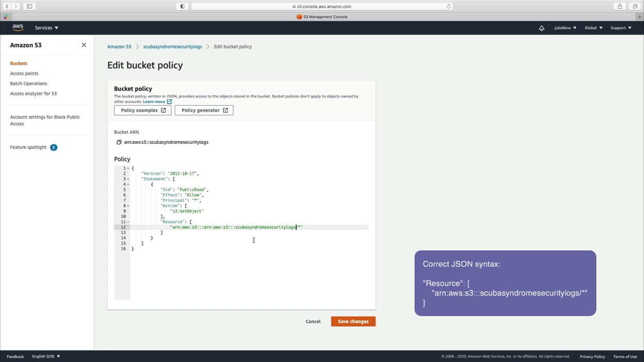This screenshot has width=644, height=362.
Task: Click the Safari privacy shield icon
Action: (x=182, y=6)
